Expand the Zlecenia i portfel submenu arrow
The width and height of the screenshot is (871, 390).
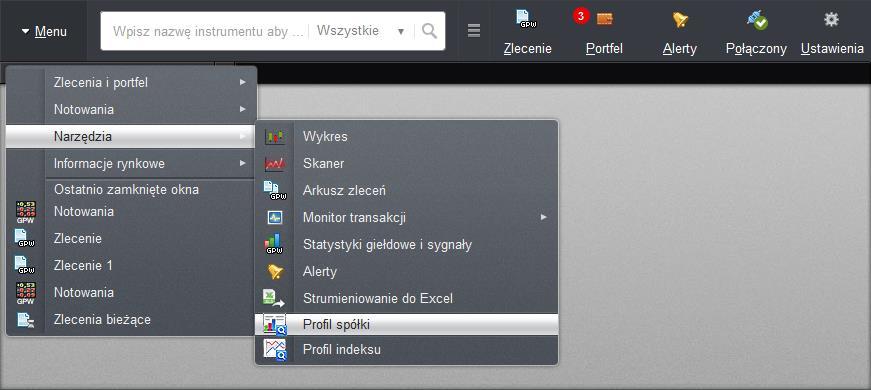(243, 82)
